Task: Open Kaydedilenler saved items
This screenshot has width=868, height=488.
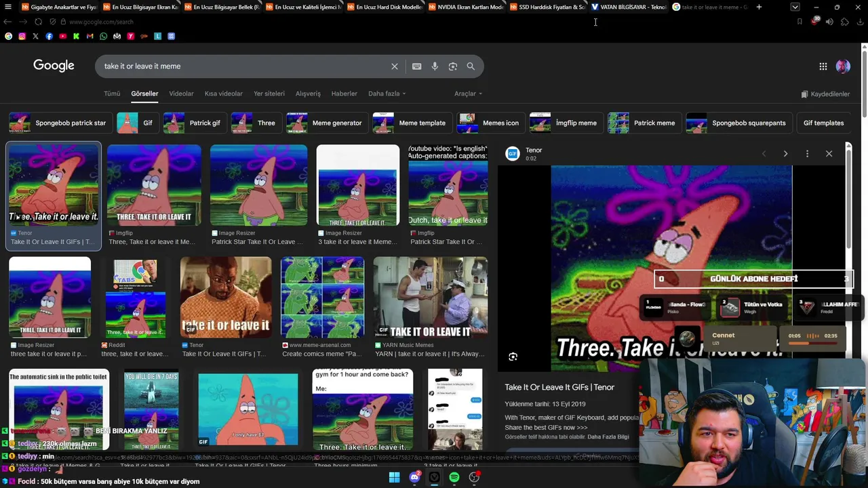Action: (825, 94)
